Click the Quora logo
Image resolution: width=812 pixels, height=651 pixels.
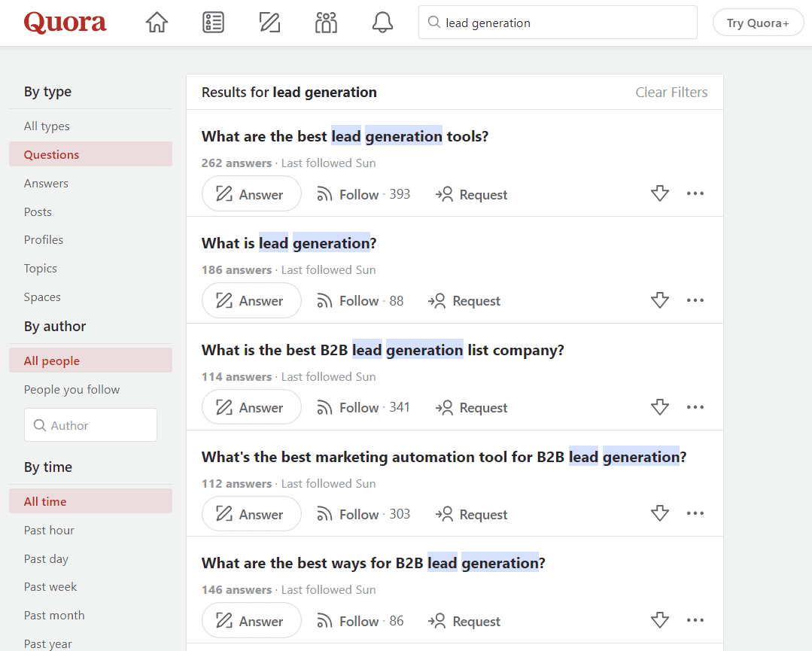[65, 23]
